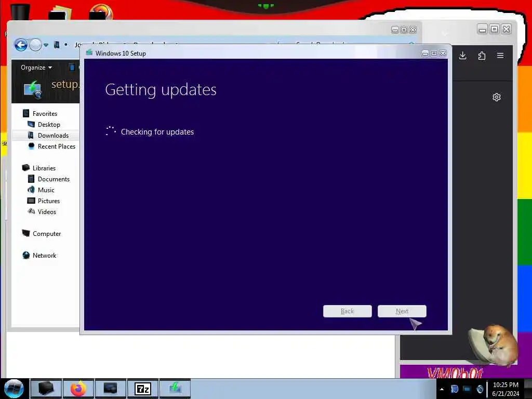Click the setup file icon in details header
Screen dimensions: 532x399
33,90
